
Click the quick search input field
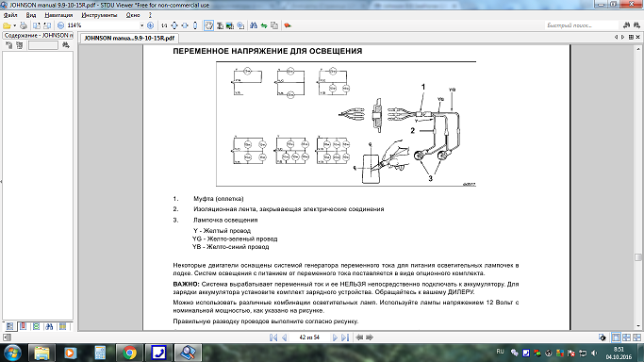tap(582, 25)
